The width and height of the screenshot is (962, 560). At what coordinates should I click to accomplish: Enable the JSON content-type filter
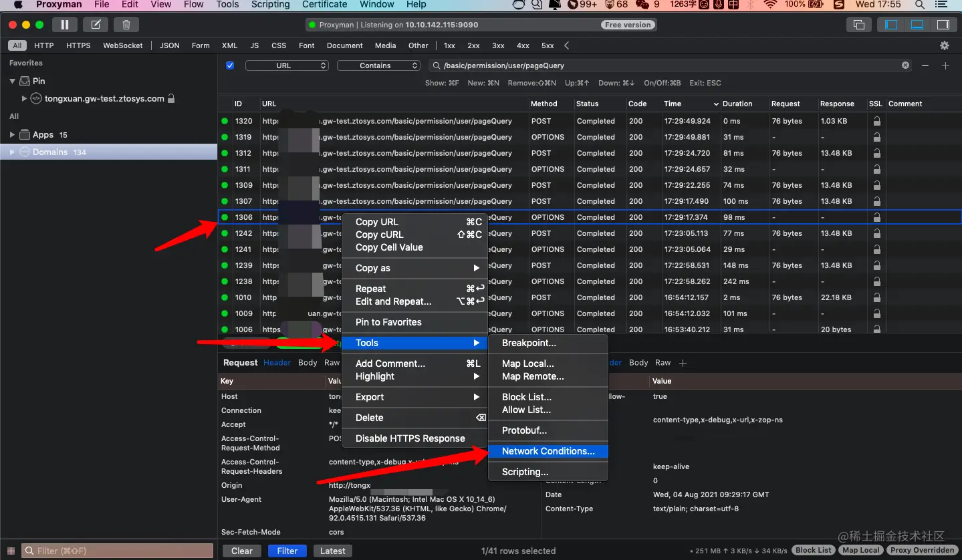(169, 45)
